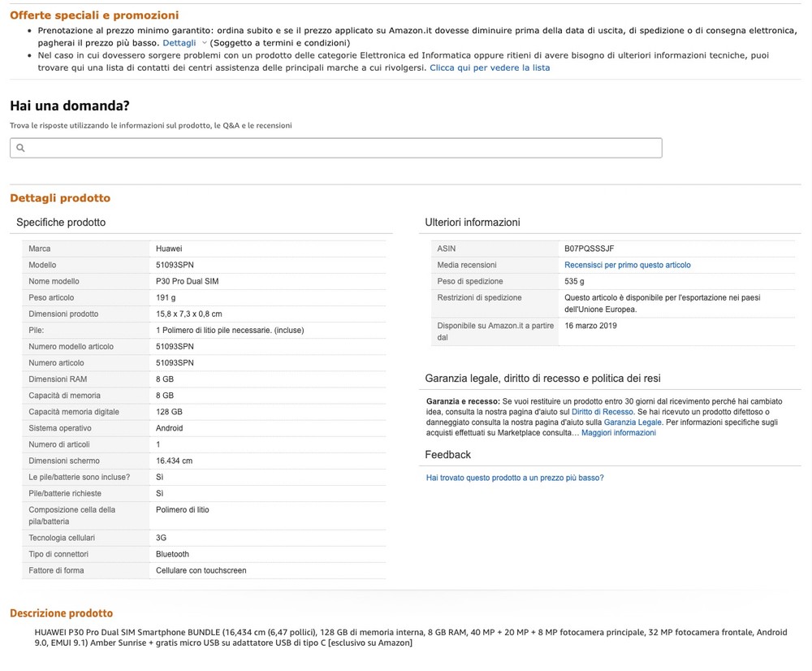Click the 'Descrizione prodotto' section heading
This screenshot has height=671, width=812.
click(61, 613)
